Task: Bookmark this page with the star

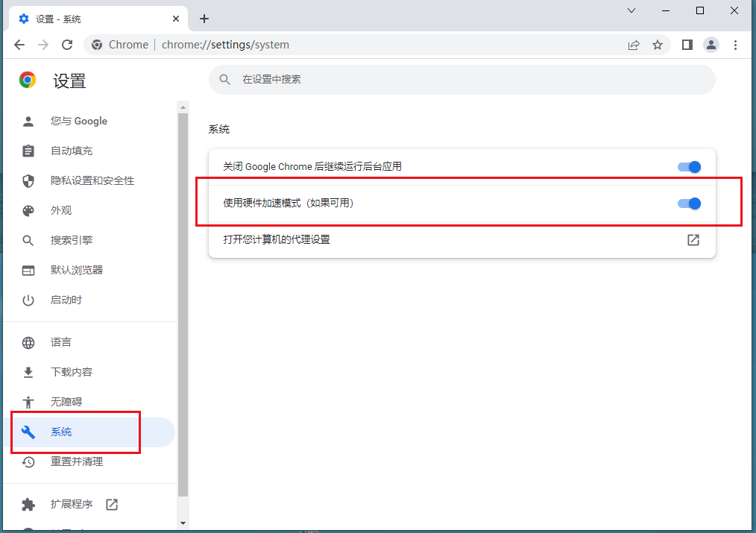Action: click(657, 45)
